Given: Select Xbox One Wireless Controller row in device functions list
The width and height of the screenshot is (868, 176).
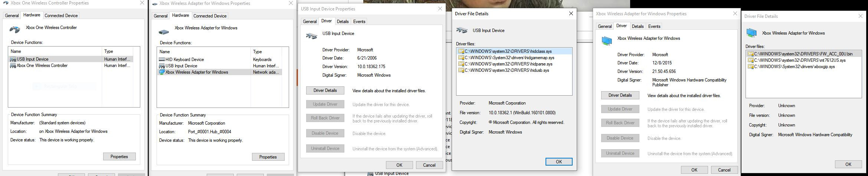Looking at the screenshot, I should pyautogui.click(x=71, y=65).
